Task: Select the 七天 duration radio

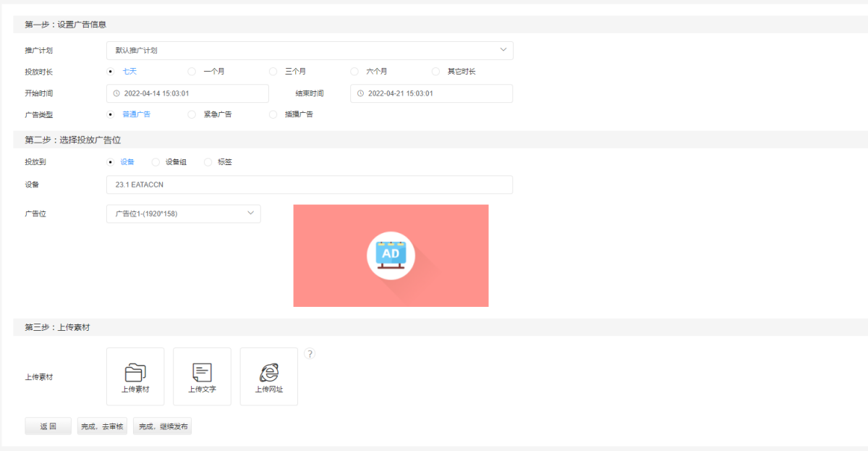Action: [110, 71]
